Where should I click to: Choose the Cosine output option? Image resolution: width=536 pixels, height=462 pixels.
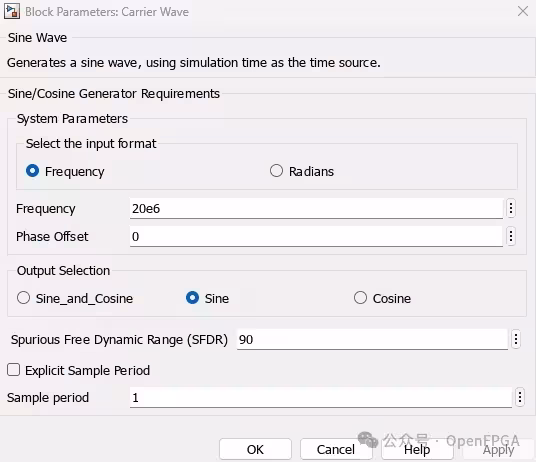(x=360, y=298)
